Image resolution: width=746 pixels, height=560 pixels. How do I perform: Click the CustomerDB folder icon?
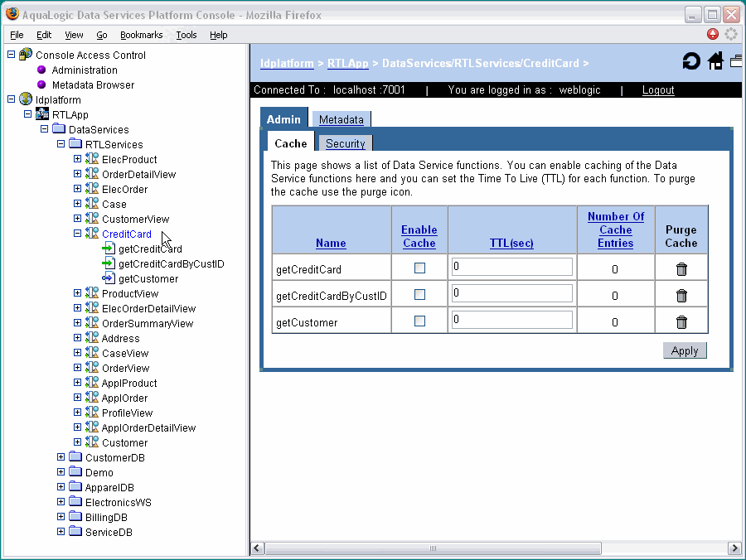pyautogui.click(x=75, y=456)
